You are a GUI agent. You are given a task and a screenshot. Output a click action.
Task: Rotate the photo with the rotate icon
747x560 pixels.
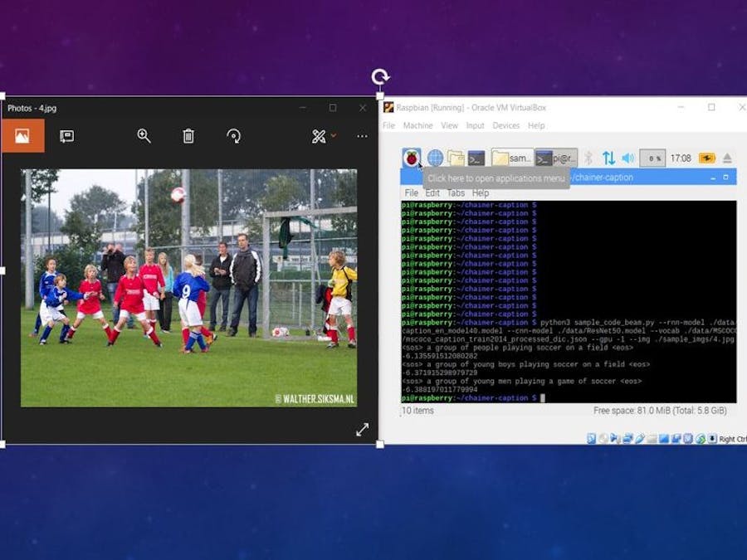tap(233, 136)
